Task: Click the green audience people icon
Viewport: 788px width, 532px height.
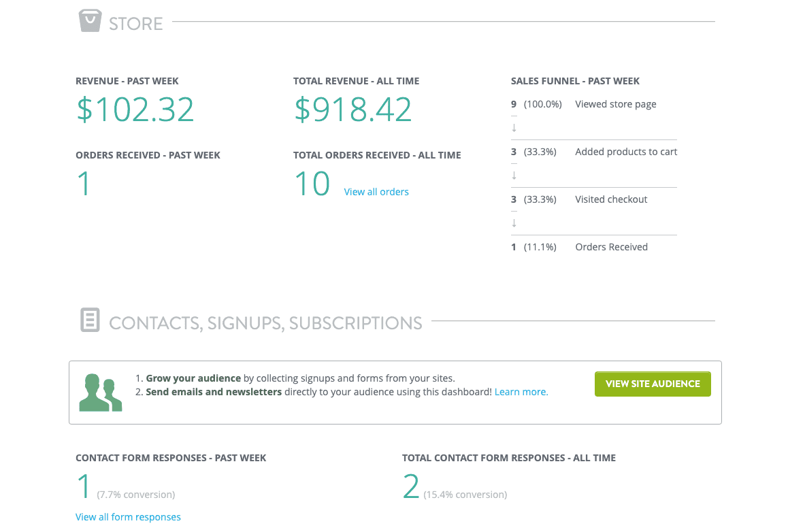Action: pos(100,392)
